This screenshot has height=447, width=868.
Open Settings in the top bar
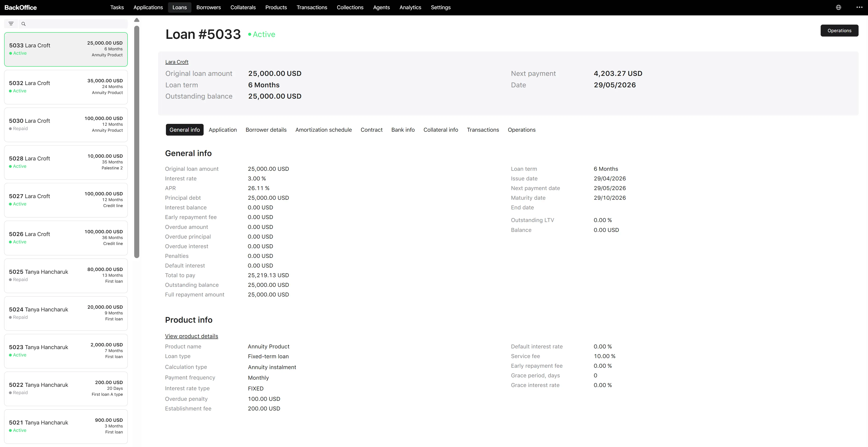440,7
